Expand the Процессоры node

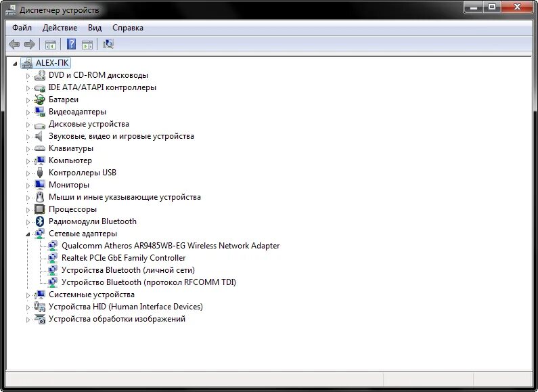click(28, 210)
